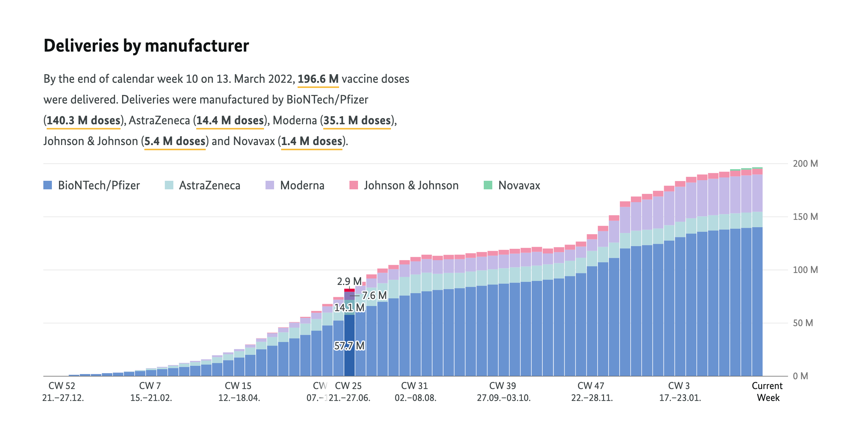The width and height of the screenshot is (868, 444).
Task: Click the Moderna purple legend swatch
Action: point(269,185)
